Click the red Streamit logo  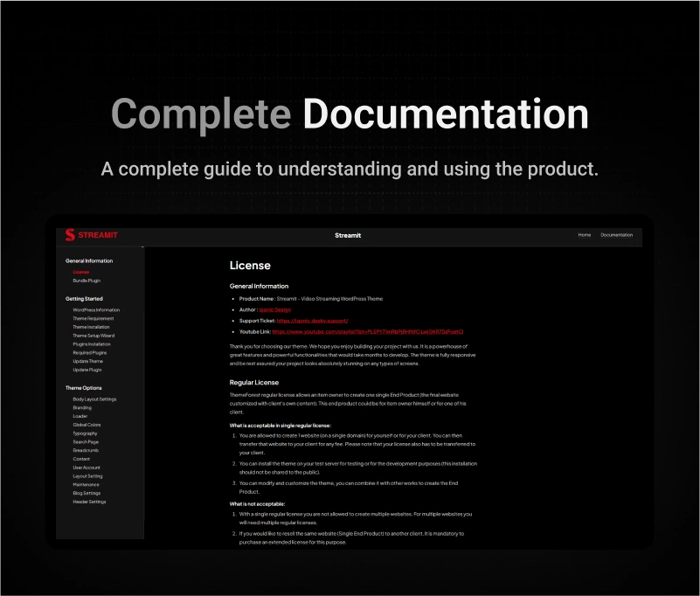point(92,235)
